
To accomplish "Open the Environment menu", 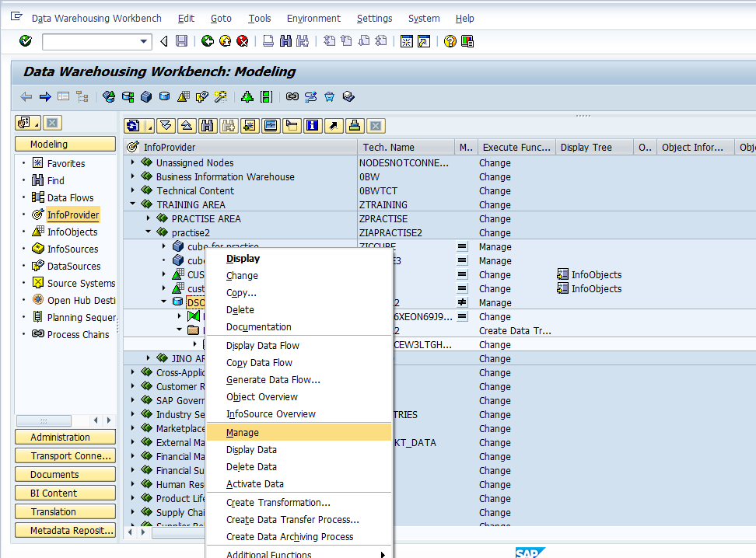I will click(x=313, y=18).
